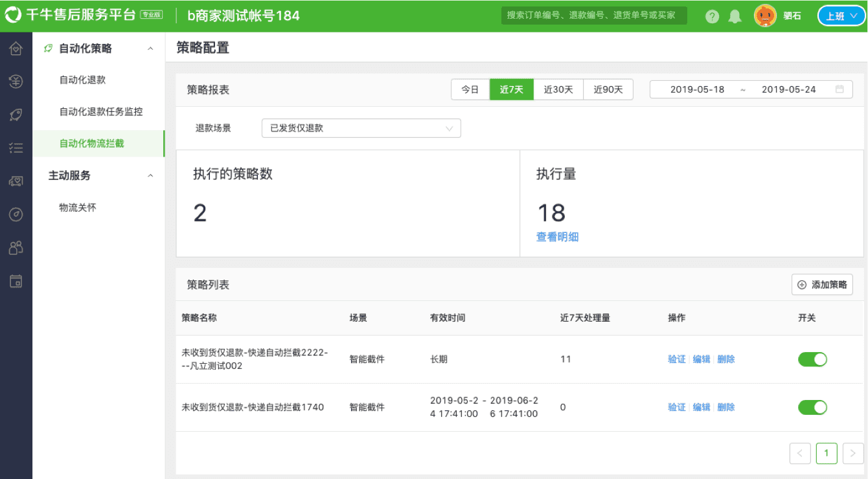Toggle the switch for 快速自动拦截1740 strategy
868x479 pixels.
[x=812, y=407]
